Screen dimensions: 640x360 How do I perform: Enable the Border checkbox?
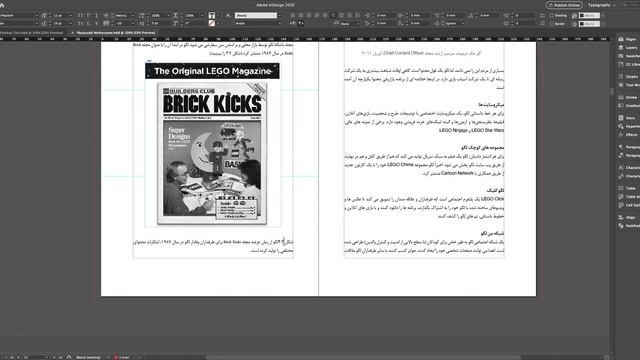(x=551, y=24)
